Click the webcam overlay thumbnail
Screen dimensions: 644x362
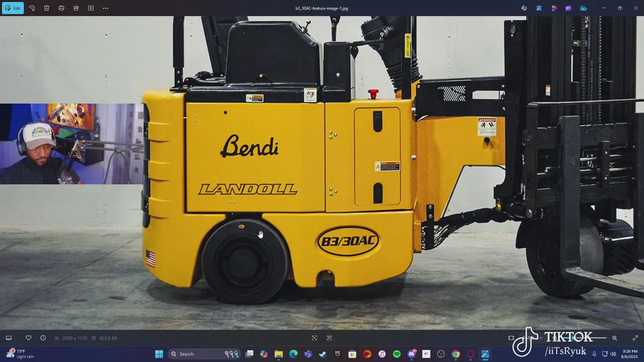pos(71,144)
